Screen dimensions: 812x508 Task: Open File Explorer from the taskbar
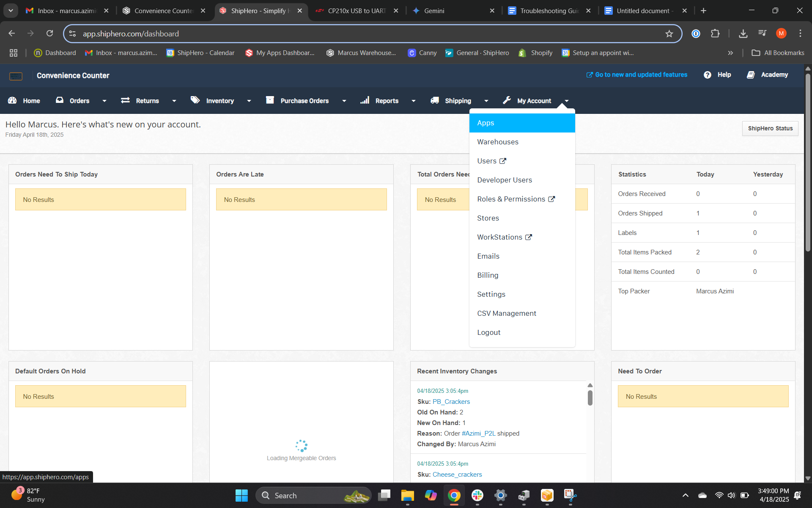[408, 495]
